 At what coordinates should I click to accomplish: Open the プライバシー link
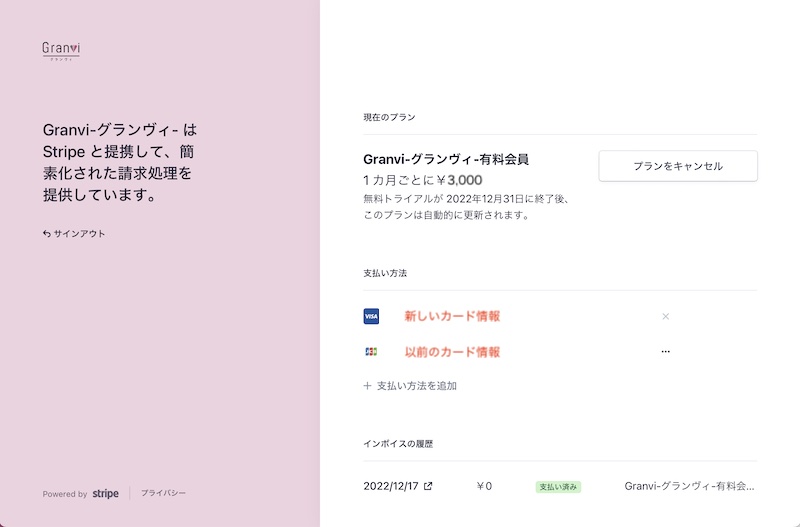pos(163,493)
